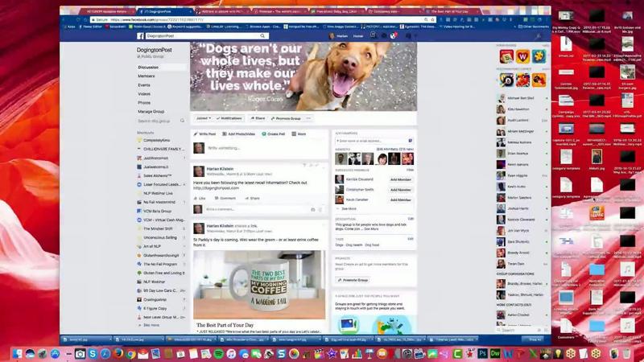Open Firefox from the Dock
Image resolution: width=644 pixels, height=362 pixels.
(x=118, y=353)
